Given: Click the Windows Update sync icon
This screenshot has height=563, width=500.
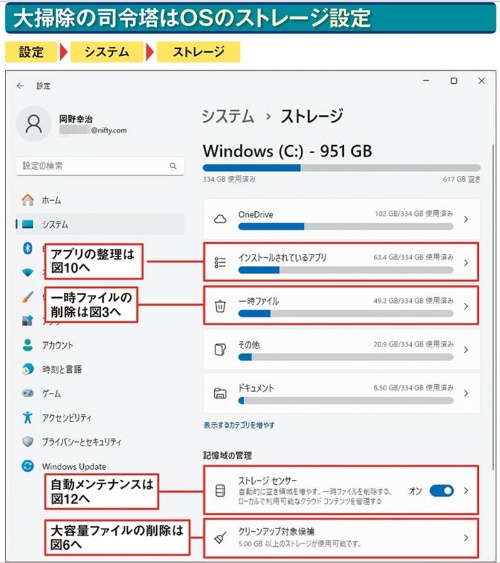Looking at the screenshot, I should click(28, 466).
